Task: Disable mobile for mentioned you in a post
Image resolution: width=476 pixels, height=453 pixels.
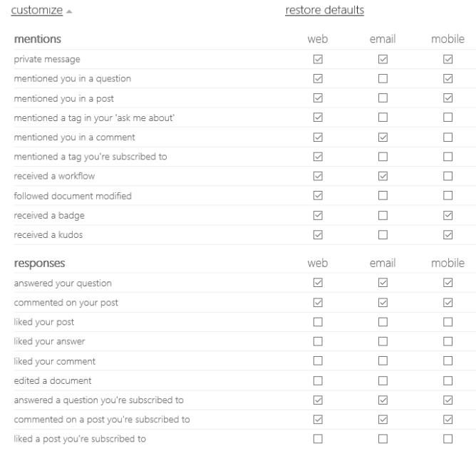Action: [x=448, y=96]
